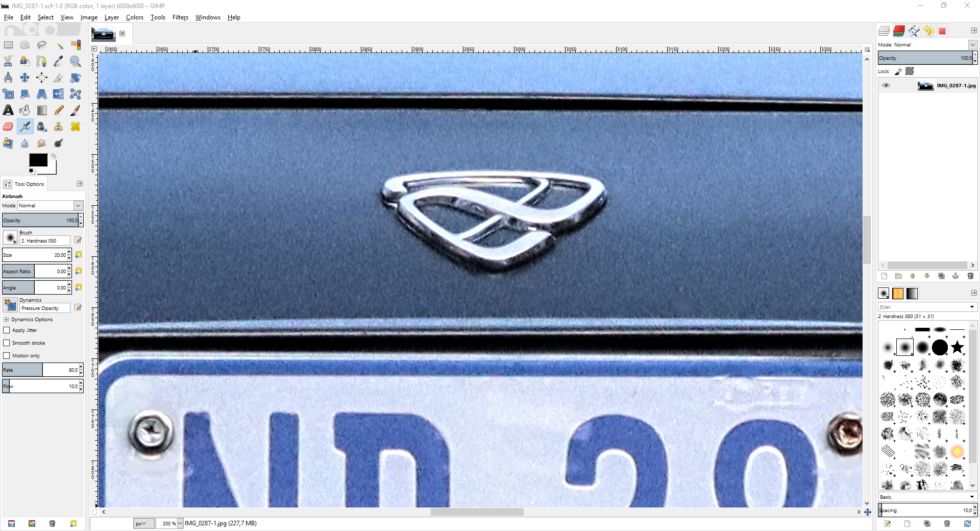Enable the Smooth stroke checkbox
The image size is (980, 531).
tap(7, 343)
